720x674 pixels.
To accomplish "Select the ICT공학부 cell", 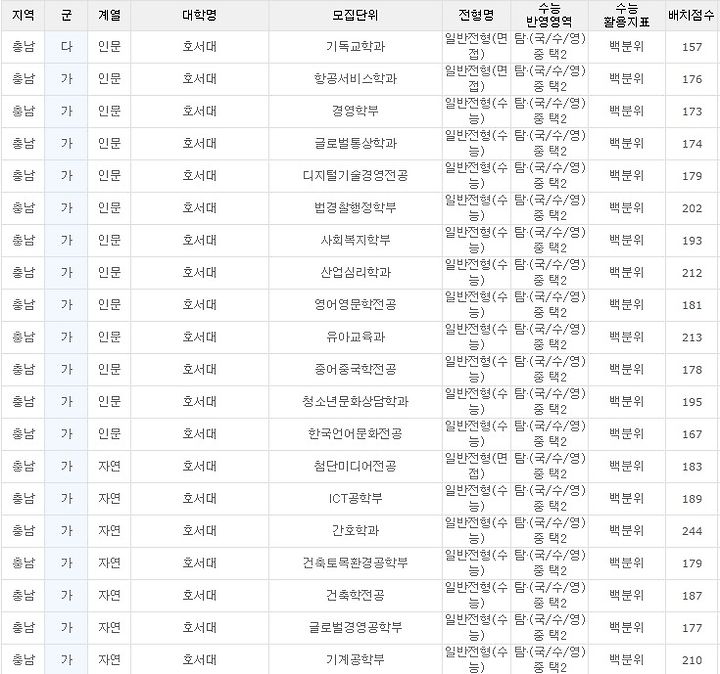I will [355, 498].
